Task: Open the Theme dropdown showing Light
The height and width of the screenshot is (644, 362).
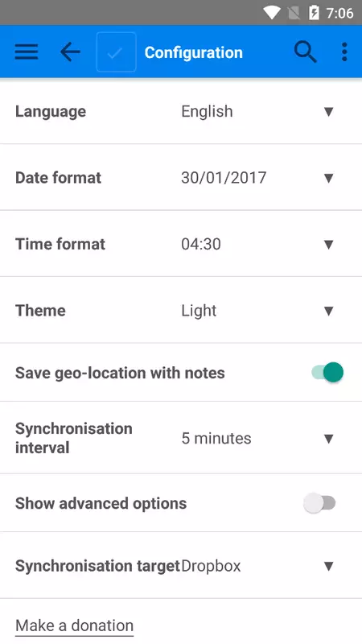Action: (x=257, y=311)
